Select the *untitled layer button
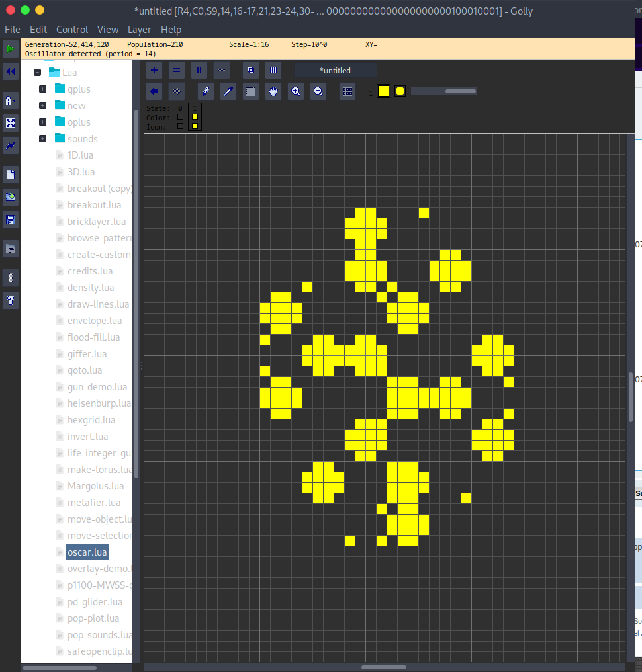Viewport: 642px width, 672px height. (336, 70)
